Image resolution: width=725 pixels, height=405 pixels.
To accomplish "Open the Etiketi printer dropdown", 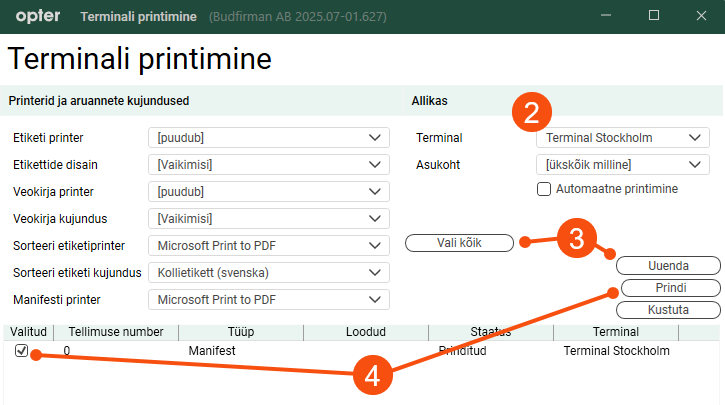I will 267,138.
